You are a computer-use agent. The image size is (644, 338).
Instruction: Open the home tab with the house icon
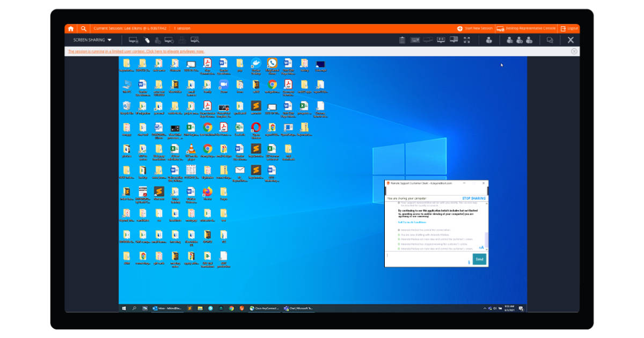70,28
